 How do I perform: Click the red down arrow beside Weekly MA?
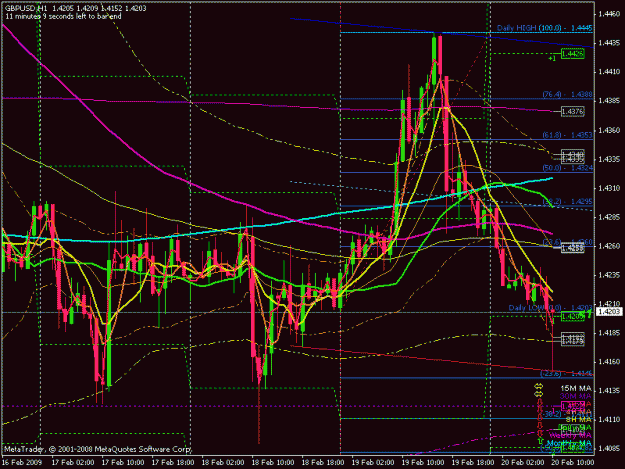540,434
